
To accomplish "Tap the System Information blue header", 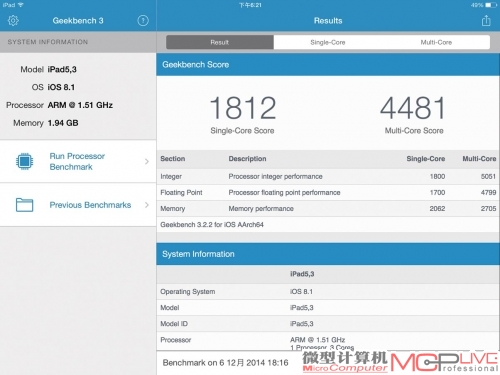I will [328, 254].
